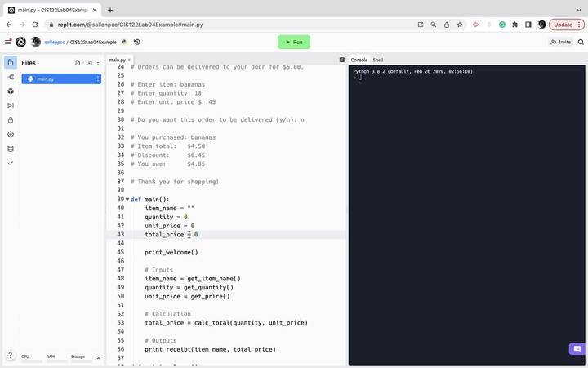Image resolution: width=588 pixels, height=368 pixels.
Task: Open the Secrets lock icon
Action: pos(11,119)
